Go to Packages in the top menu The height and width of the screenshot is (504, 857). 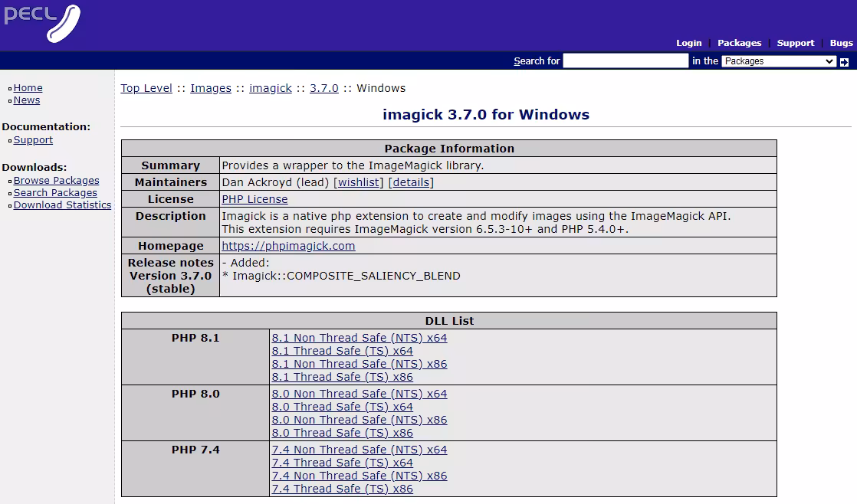click(x=739, y=43)
